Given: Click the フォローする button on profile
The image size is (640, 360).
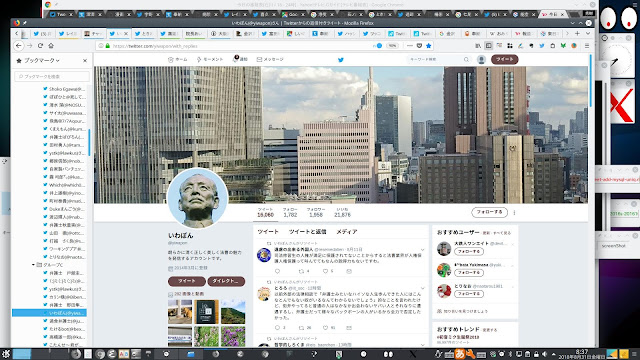Looking at the screenshot, I should tap(489, 212).
